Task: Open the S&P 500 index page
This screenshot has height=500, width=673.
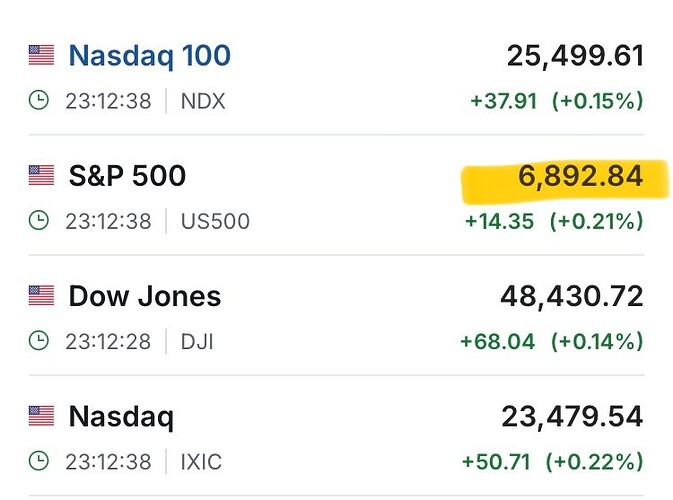Action: click(127, 176)
